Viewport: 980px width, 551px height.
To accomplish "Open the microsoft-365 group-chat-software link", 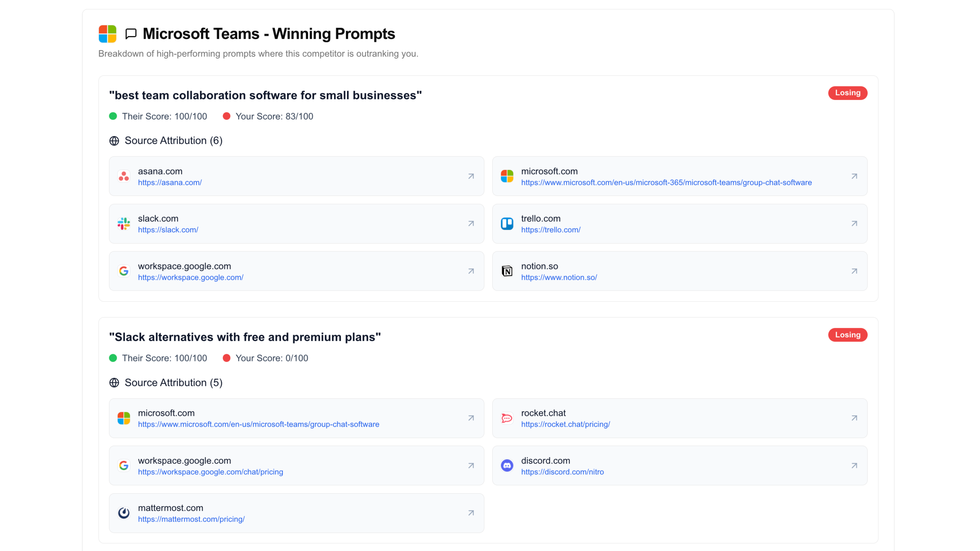I will click(666, 182).
